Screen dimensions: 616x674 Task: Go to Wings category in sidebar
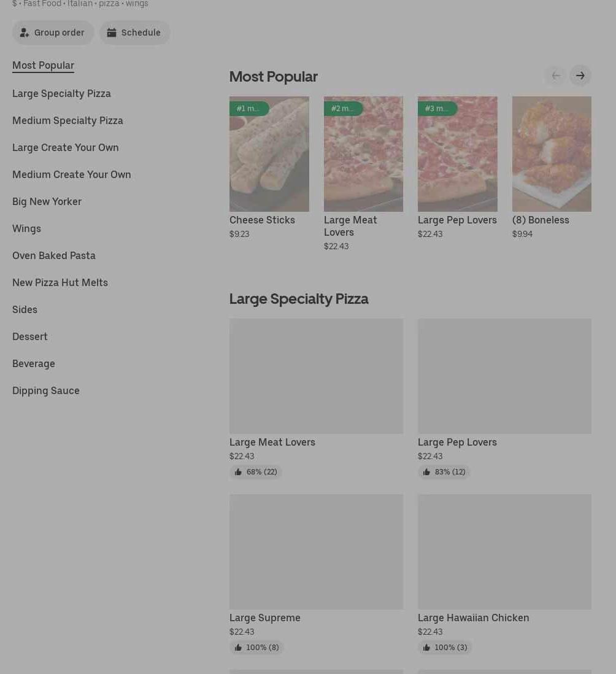(26, 228)
